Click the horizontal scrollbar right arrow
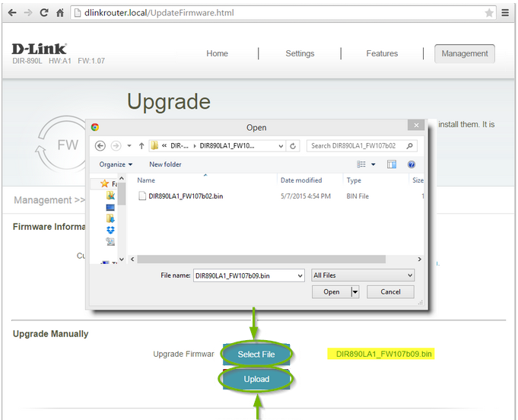 [420, 259]
